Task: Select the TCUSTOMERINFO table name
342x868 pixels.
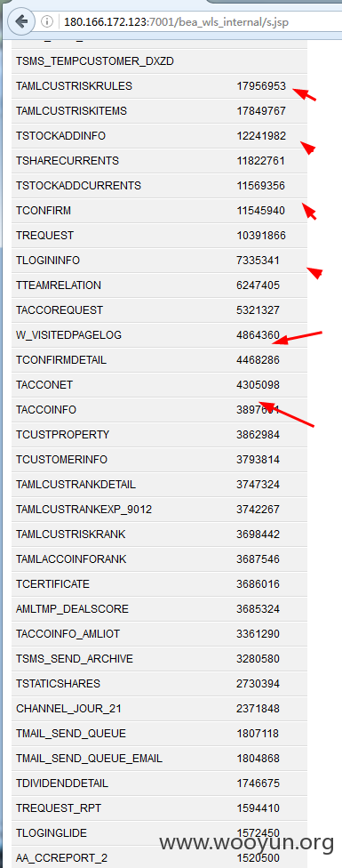Action: click(x=62, y=460)
